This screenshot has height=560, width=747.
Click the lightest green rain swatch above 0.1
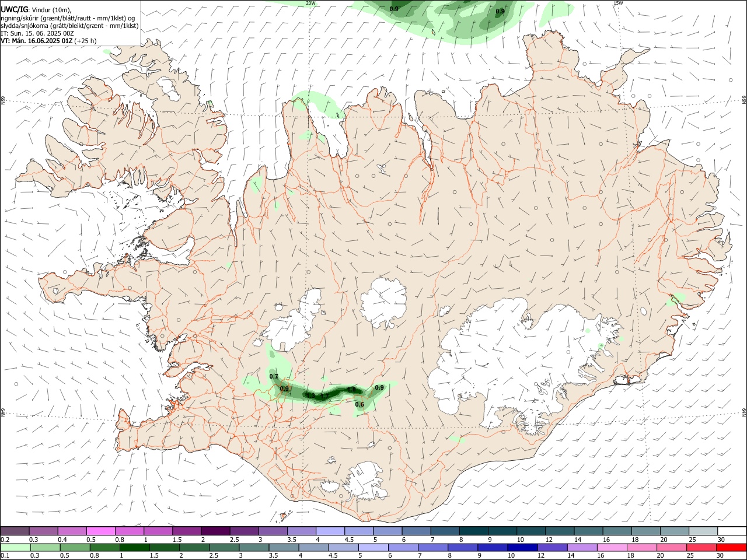click(16, 548)
